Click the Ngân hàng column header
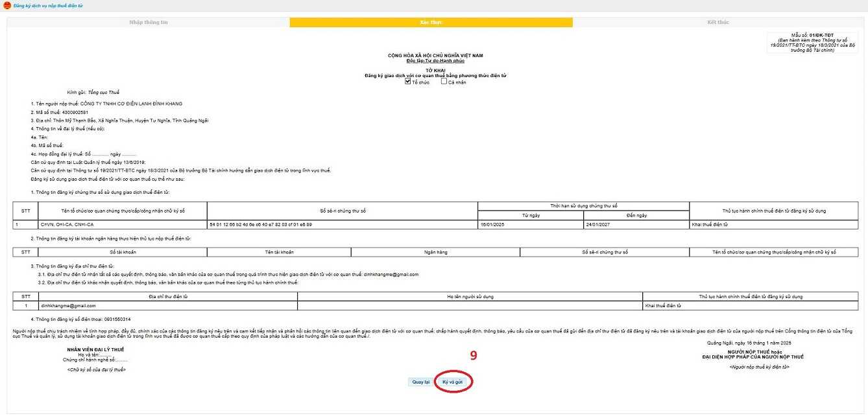Viewport: 868px width, 418px height. point(435,251)
